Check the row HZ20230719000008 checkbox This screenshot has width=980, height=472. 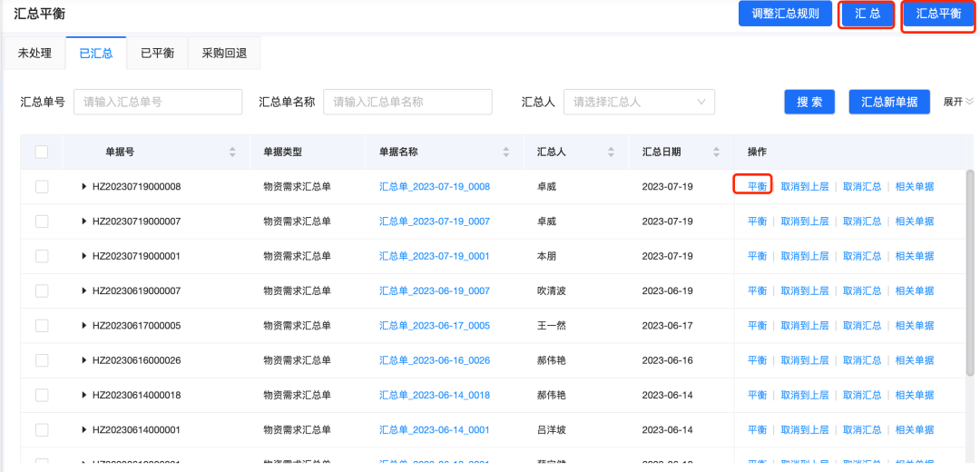42,187
